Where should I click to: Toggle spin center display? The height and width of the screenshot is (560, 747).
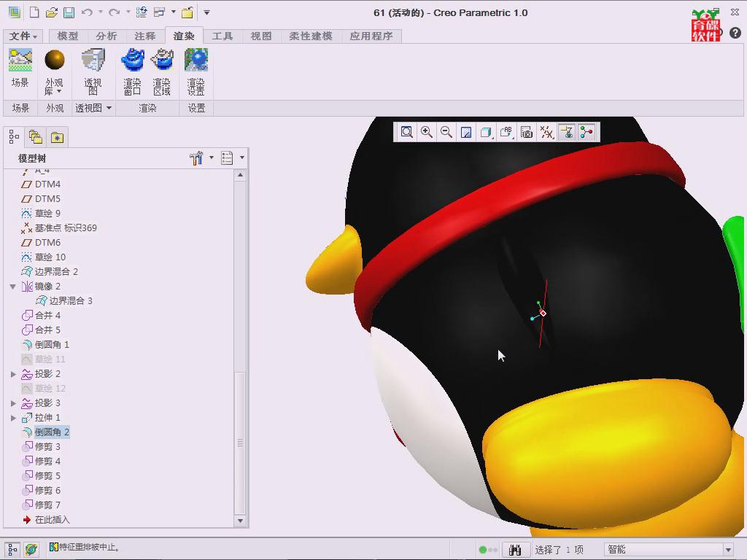coord(587,132)
